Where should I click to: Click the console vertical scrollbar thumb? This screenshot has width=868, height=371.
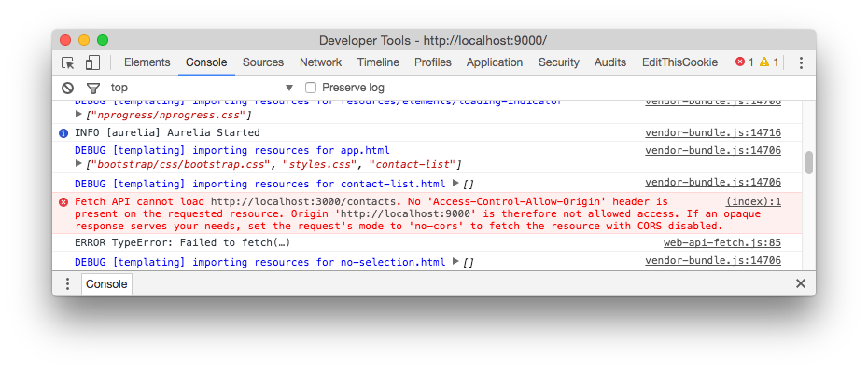809,162
